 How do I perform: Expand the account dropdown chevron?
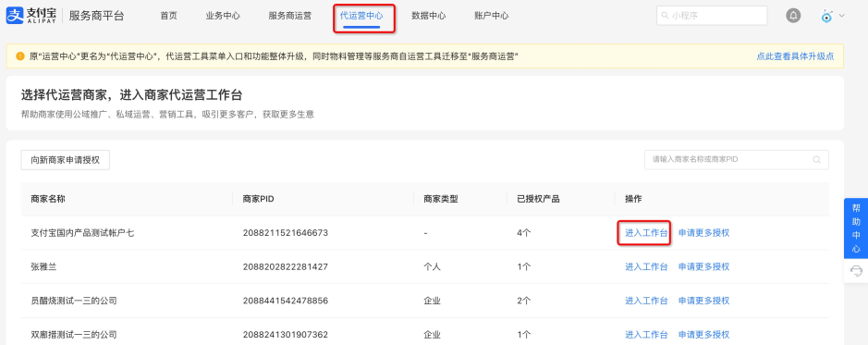(842, 16)
